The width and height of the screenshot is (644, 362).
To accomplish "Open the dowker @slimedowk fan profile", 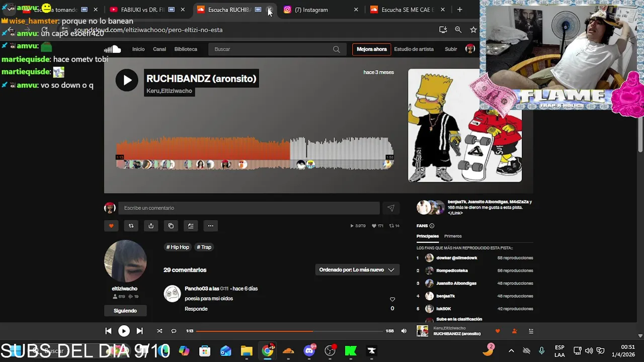I will (457, 258).
